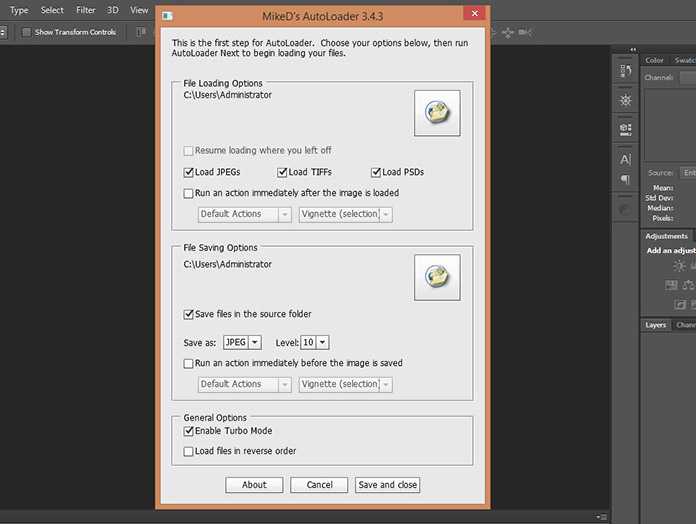Toggle Save files in the source folder
This screenshot has width=696, height=524.
pos(190,314)
